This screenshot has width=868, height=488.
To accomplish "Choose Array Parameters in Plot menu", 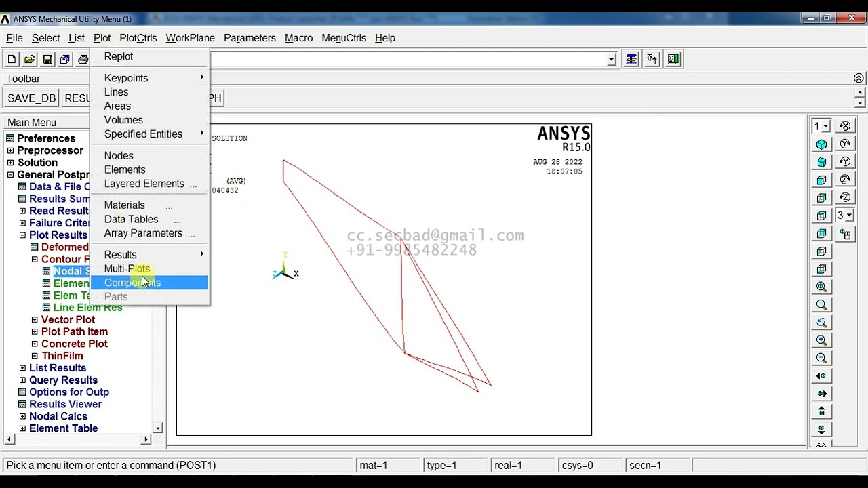I will [x=150, y=233].
